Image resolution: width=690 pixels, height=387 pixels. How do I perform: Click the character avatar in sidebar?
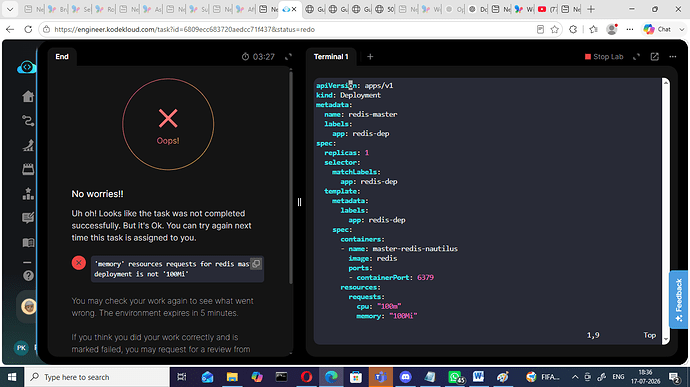[29, 306]
